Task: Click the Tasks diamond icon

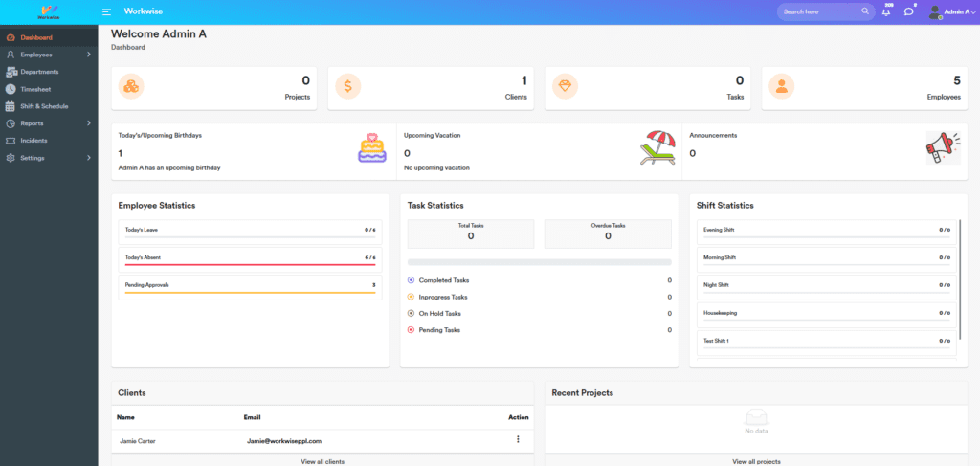Action: tap(565, 87)
